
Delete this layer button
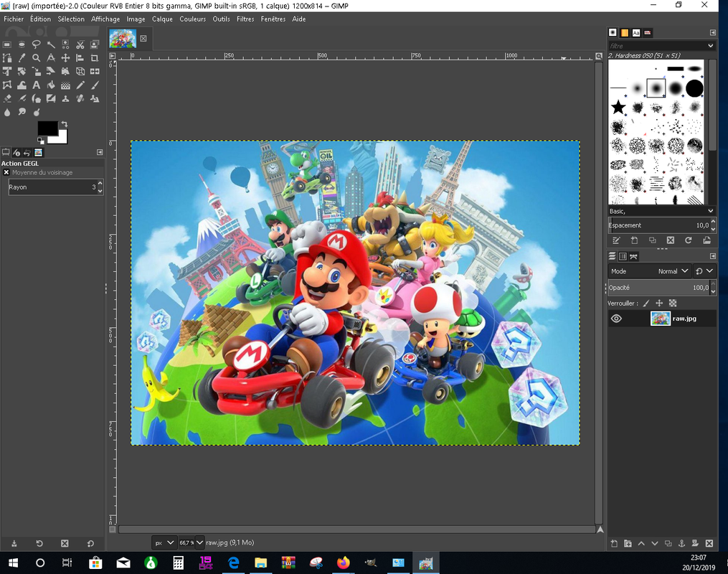[709, 543]
